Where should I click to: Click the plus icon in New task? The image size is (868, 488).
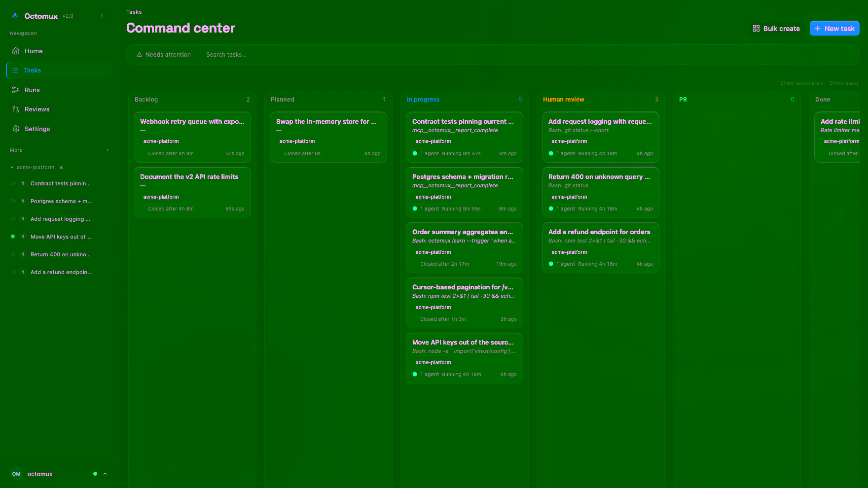(818, 29)
